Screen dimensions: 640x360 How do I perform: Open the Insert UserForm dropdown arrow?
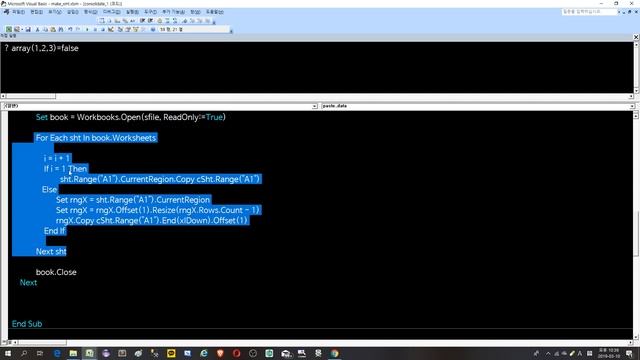click(22, 29)
